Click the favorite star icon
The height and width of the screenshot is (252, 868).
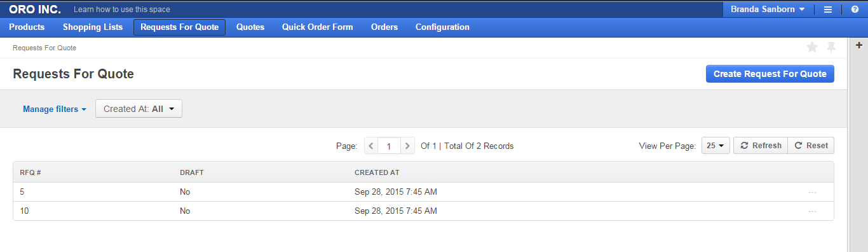812,47
